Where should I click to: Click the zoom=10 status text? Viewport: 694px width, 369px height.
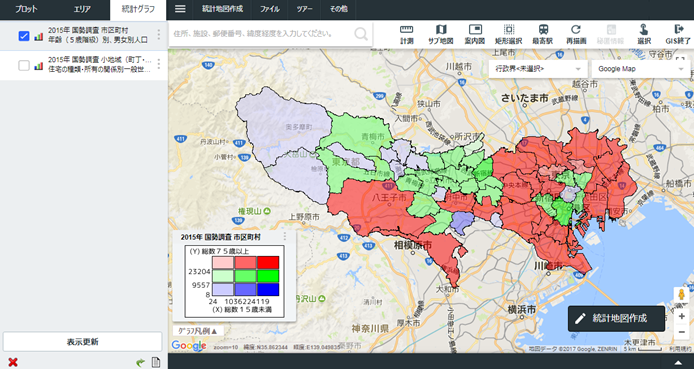[226, 347]
